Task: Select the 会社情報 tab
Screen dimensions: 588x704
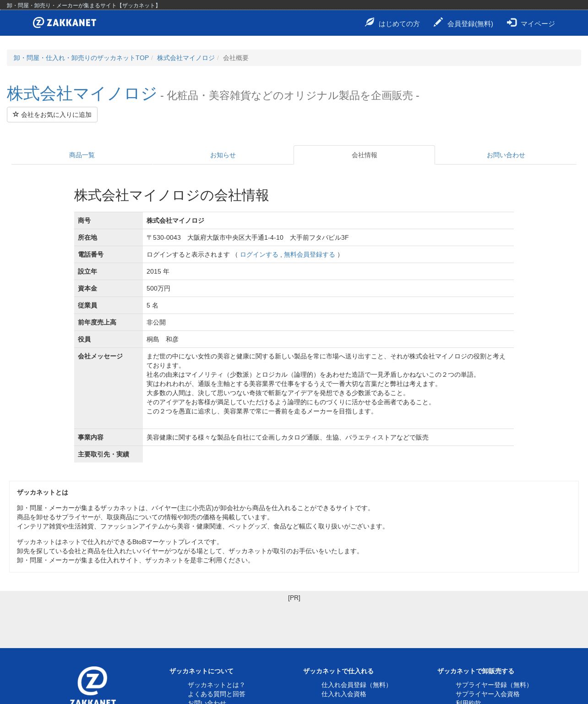Action: click(365, 155)
